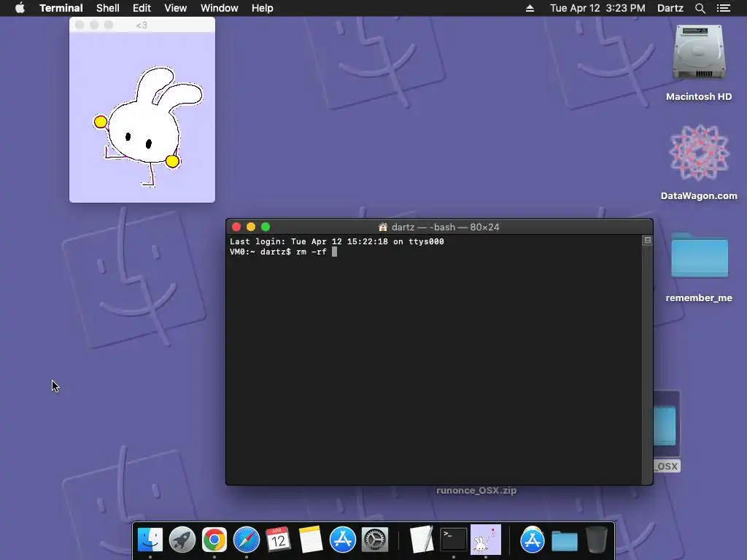Screen dimensions: 747x560
Task: Click the eject icon in menu bar
Action: coord(530,8)
